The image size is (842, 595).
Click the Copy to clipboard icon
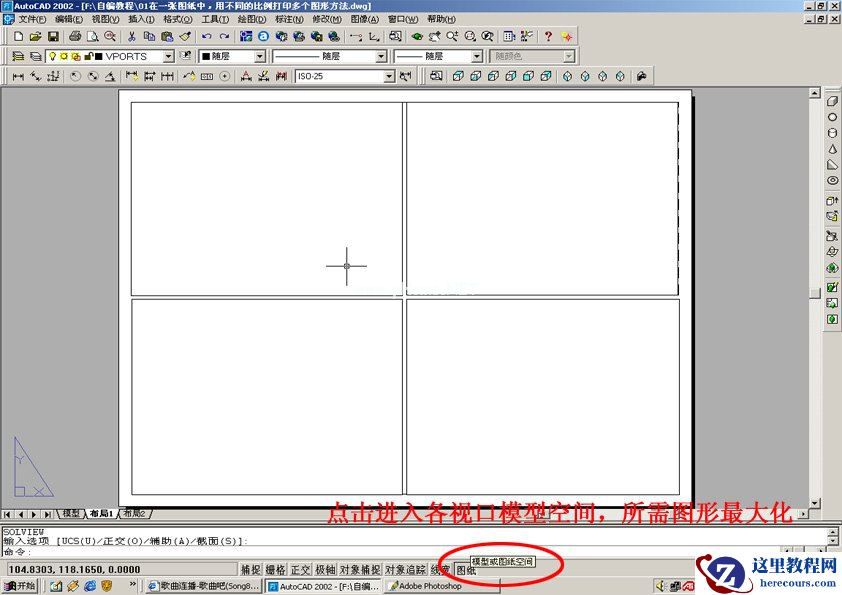(149, 37)
